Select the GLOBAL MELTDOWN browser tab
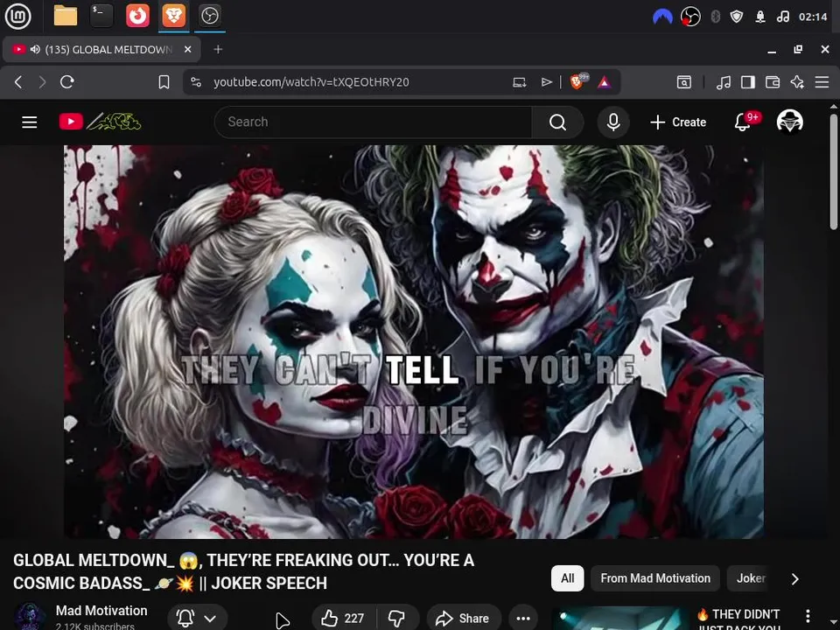The height and width of the screenshot is (630, 840). [101, 50]
